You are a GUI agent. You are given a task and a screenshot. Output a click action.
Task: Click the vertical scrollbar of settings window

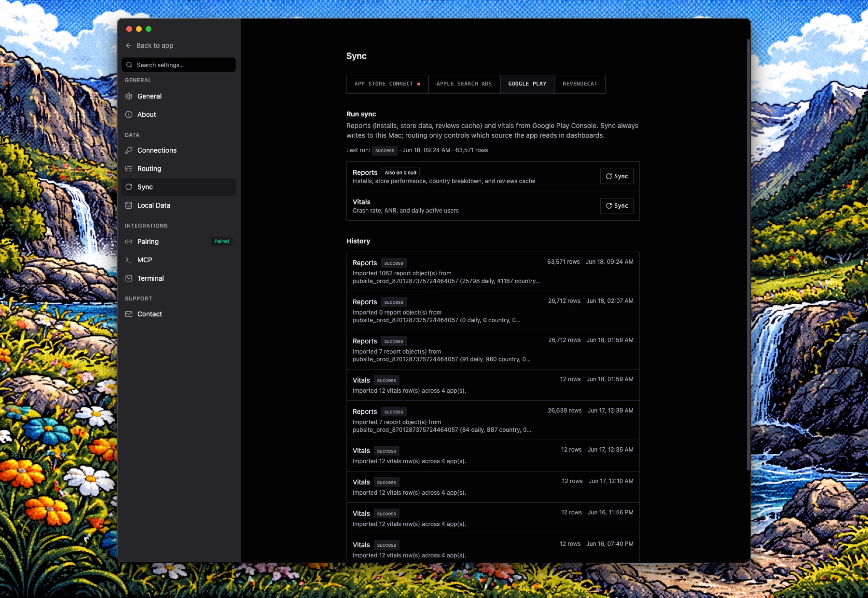[748, 255]
